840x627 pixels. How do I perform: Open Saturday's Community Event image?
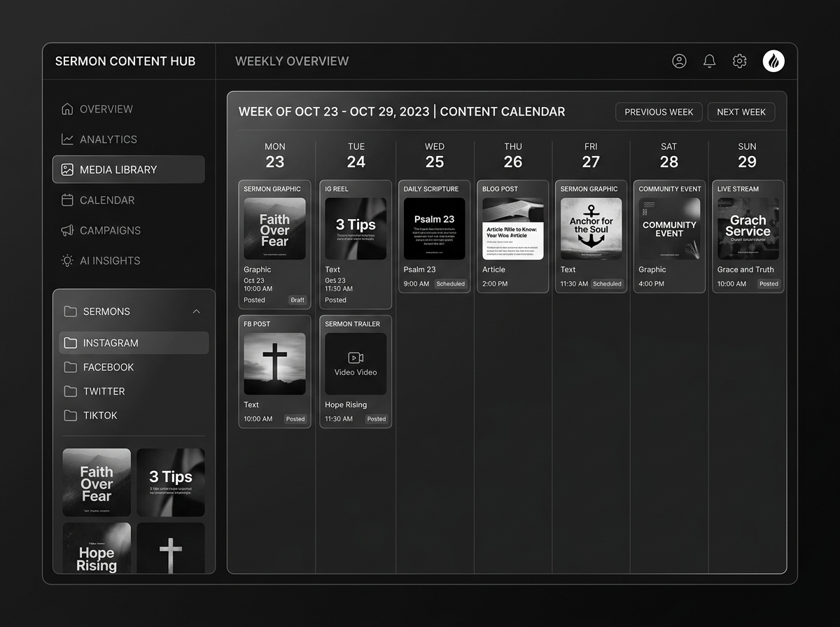point(669,229)
